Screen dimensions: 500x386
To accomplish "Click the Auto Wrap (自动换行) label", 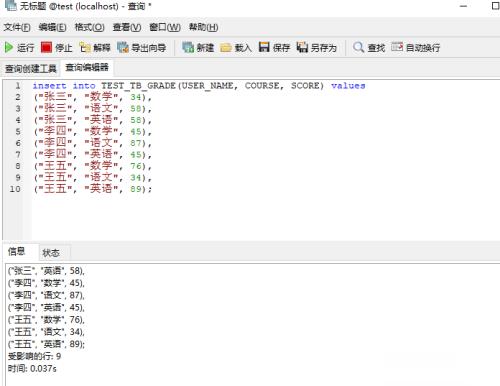I will 423,48.
